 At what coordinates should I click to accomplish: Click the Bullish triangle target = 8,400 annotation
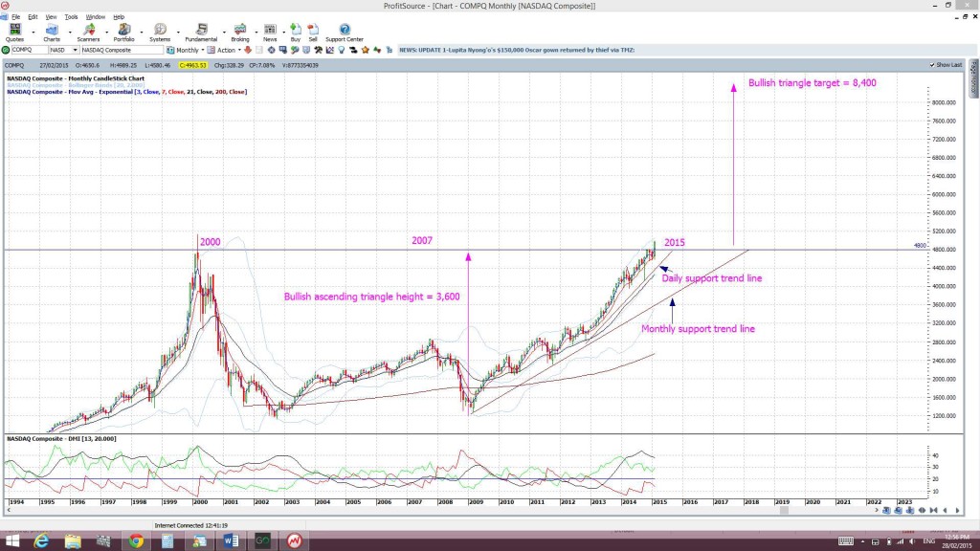[812, 83]
